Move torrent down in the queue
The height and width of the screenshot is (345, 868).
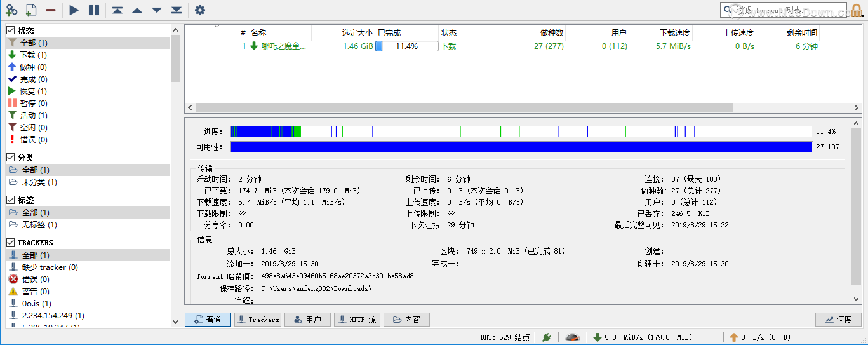(157, 10)
